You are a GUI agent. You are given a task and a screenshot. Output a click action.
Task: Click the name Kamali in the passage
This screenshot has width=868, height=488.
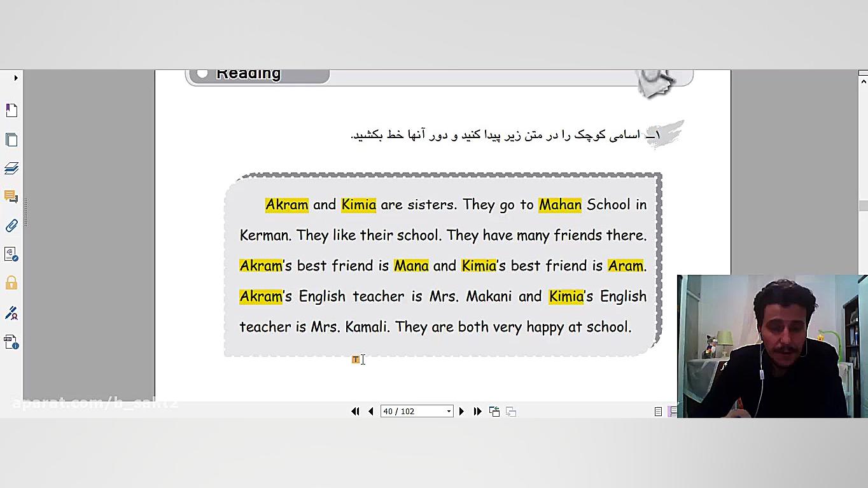tap(367, 326)
